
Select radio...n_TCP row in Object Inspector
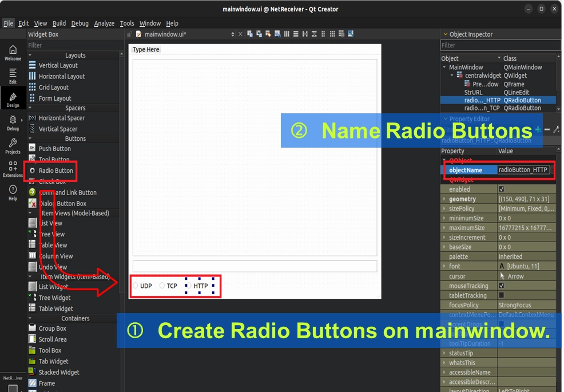click(498, 108)
